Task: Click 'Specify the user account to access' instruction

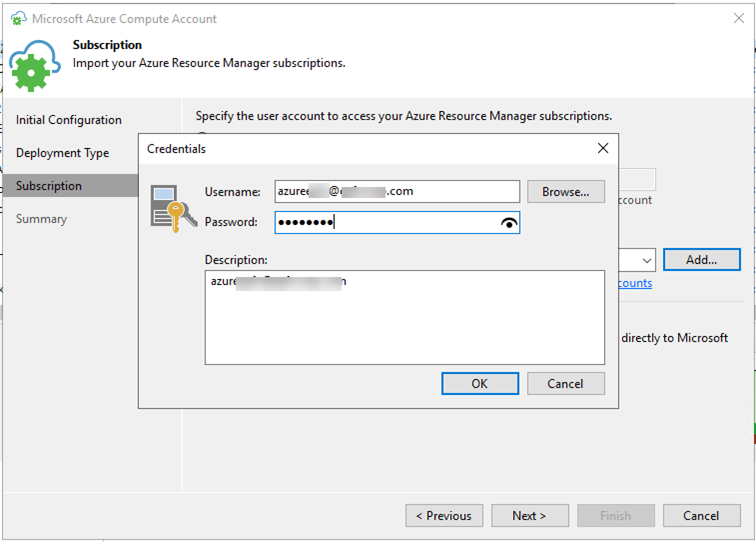Action: coord(404,116)
